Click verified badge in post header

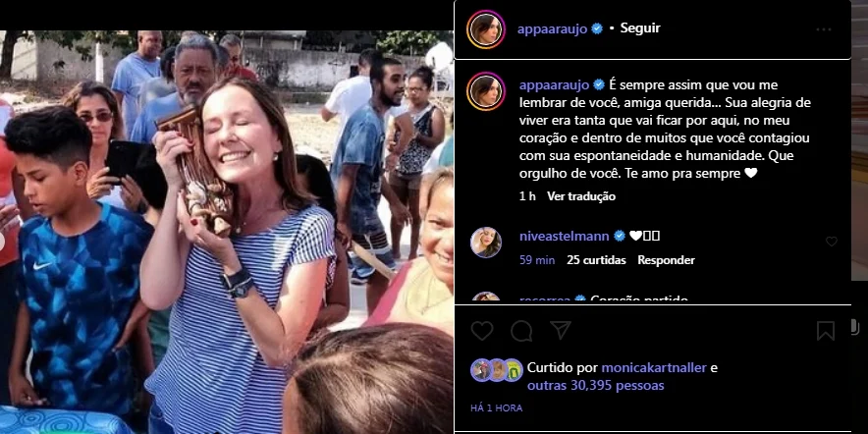pos(597,28)
